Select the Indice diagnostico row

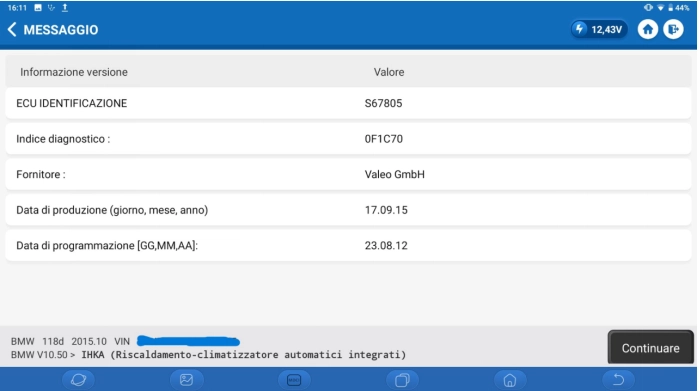pos(348,139)
